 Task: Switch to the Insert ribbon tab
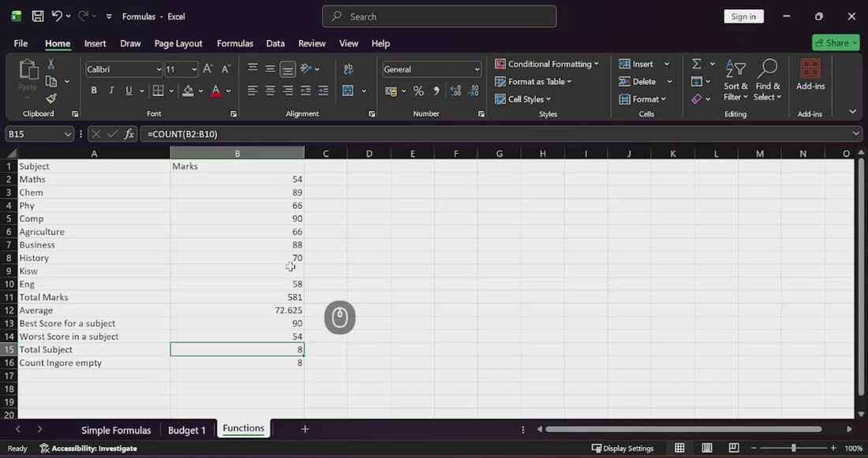click(x=95, y=43)
